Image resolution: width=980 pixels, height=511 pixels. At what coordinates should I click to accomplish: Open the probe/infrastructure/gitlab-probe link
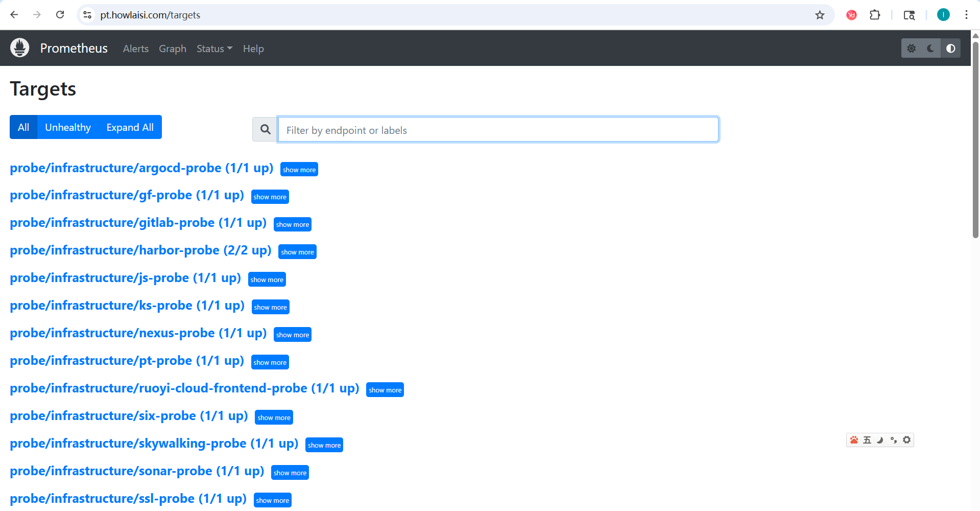click(x=138, y=223)
